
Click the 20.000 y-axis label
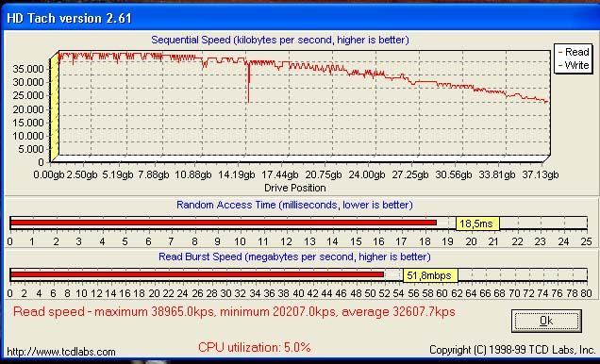[28, 109]
